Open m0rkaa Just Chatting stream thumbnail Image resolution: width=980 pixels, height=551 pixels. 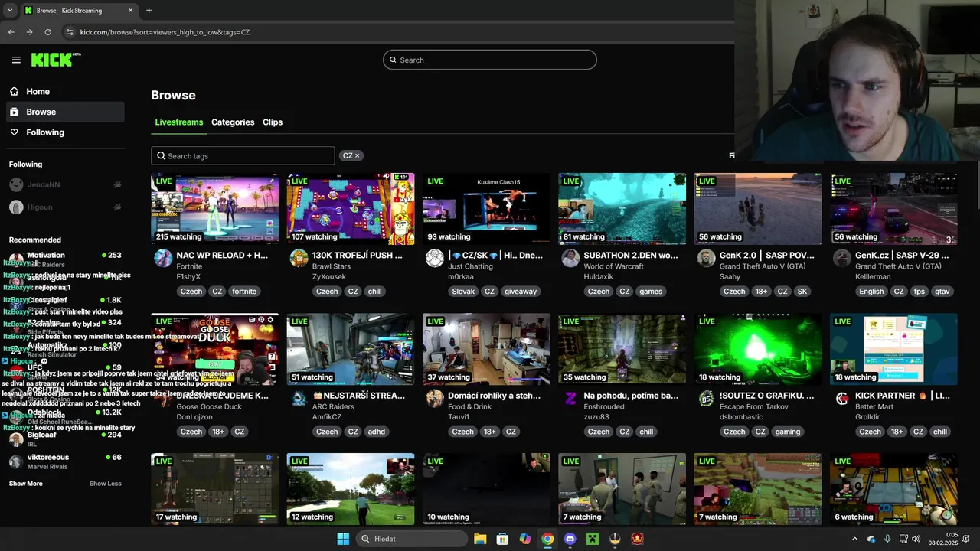[x=486, y=208]
